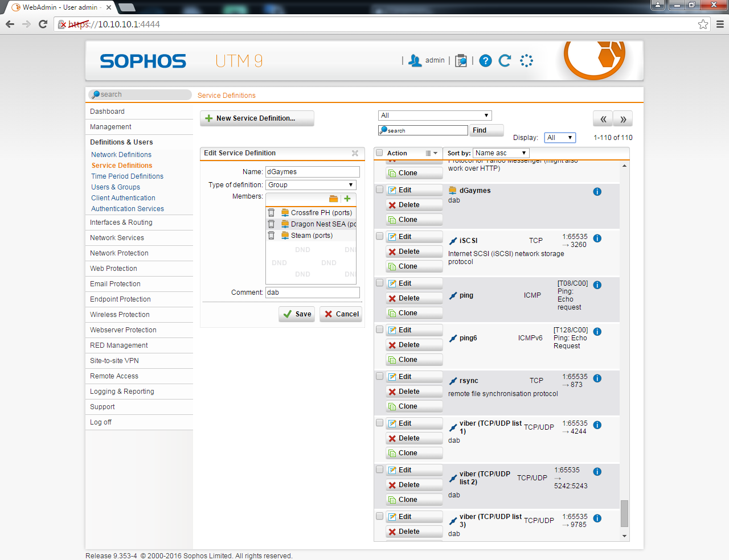Open Network Definitions submenu item
Screen dimensions: 729x560
point(121,155)
